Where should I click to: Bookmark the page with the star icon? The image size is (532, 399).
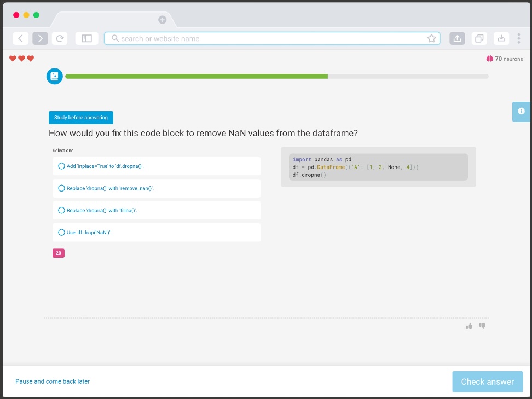[x=432, y=38]
